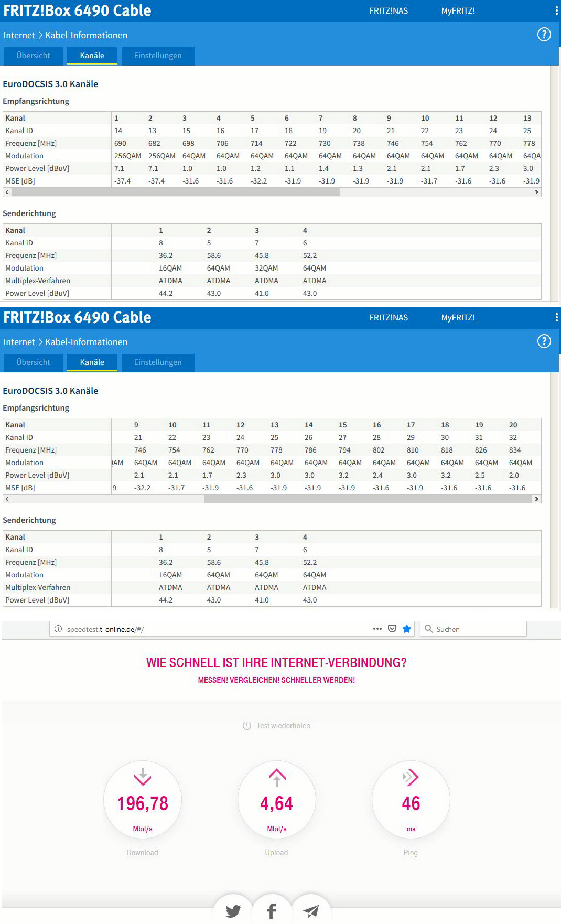Share the speedtest result via Facebook icon

pos(272,911)
